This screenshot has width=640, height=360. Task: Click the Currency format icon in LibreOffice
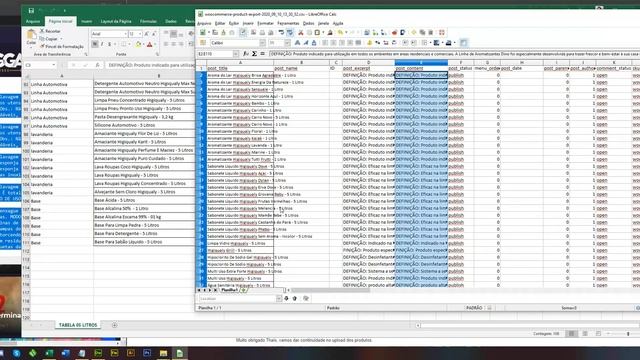[370, 43]
